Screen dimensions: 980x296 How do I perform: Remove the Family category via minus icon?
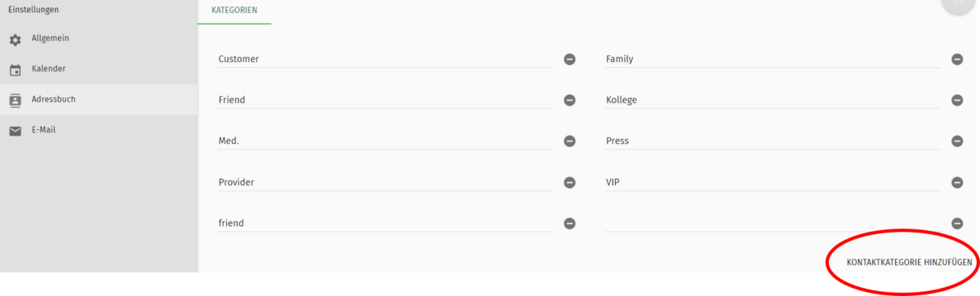point(957,60)
